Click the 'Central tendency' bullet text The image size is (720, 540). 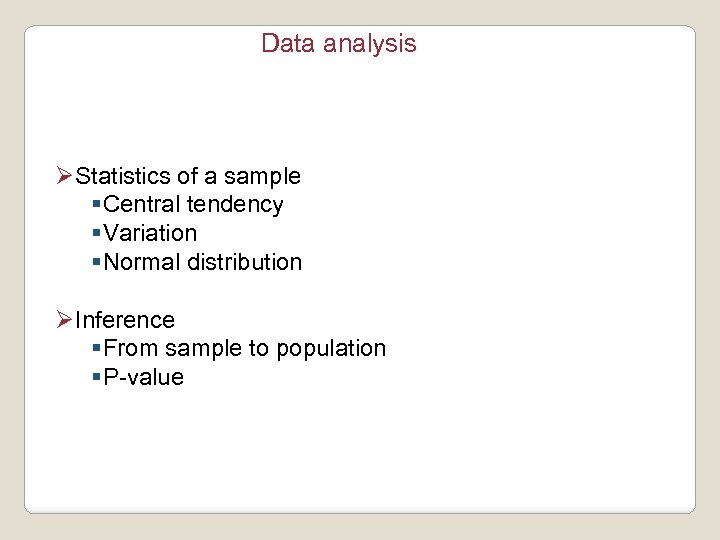[193, 205]
